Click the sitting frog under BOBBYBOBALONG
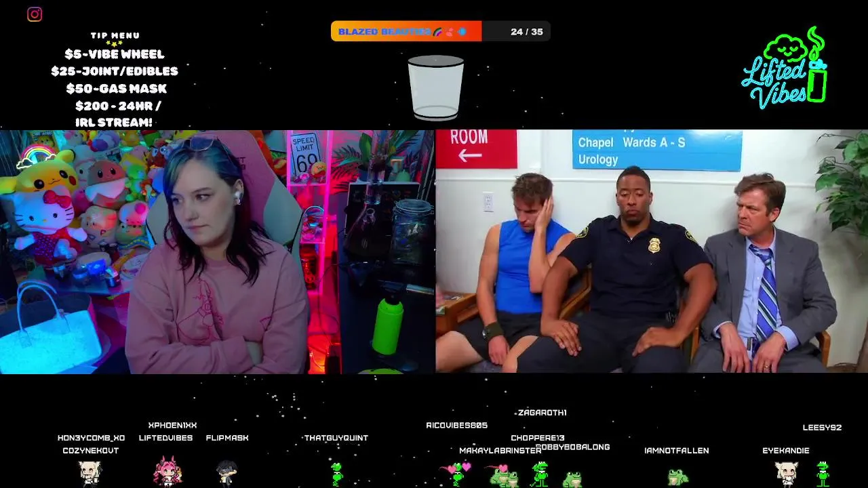This screenshot has height=488, width=868. tap(572, 479)
